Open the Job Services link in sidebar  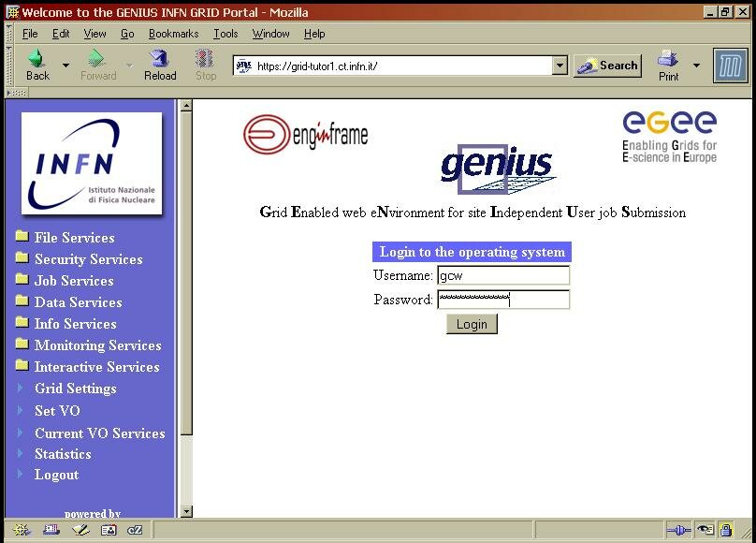coord(74,281)
